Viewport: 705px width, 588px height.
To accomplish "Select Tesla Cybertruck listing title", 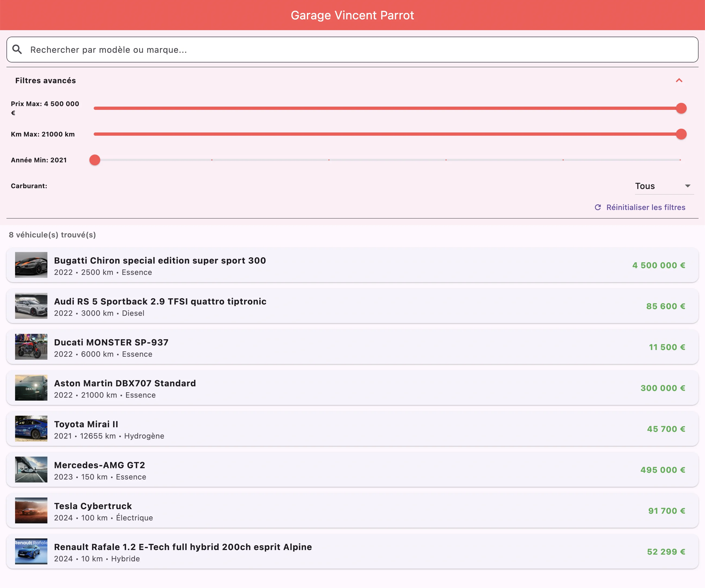I will pyautogui.click(x=93, y=506).
